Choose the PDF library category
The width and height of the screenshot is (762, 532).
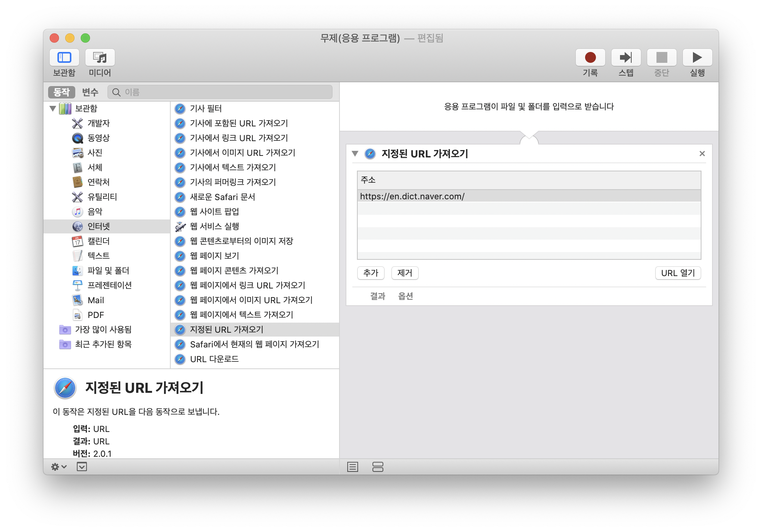click(95, 315)
